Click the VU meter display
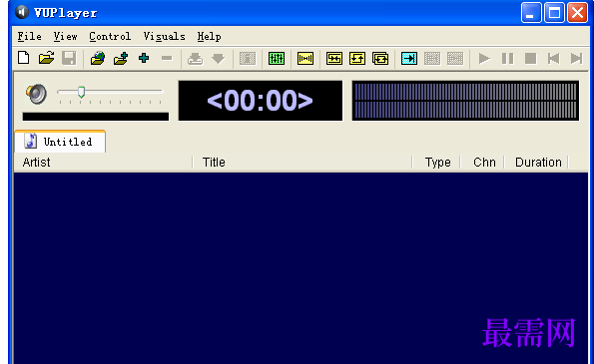 465,101
